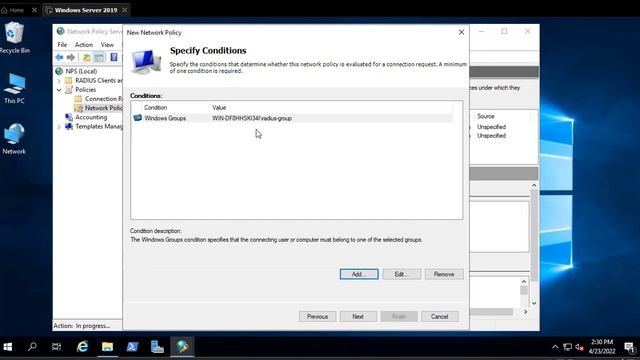Open This PC desktop icon
The height and width of the screenshot is (360, 640).
[14, 88]
